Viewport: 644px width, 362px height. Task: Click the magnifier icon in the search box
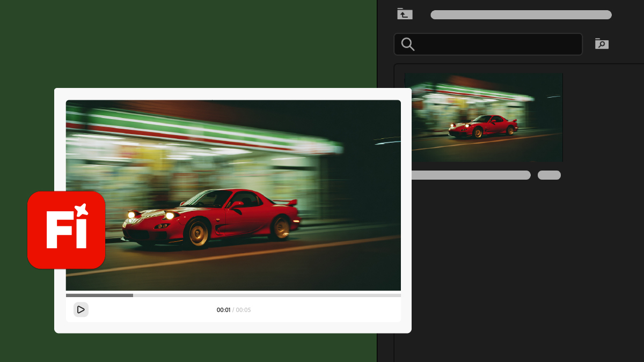(x=408, y=45)
